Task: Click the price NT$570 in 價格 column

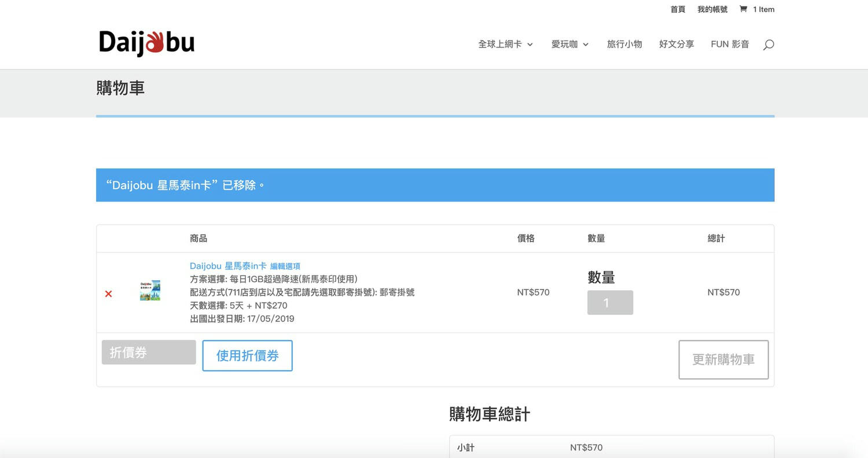Action: [533, 292]
